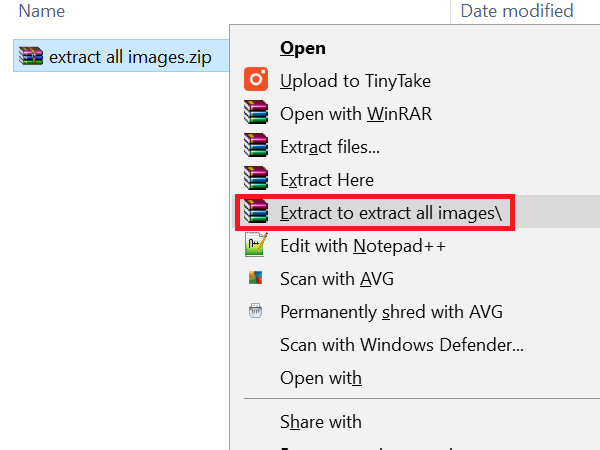Click the WinRAR icon in the highlighted entry
Screen dimensions: 600x450
(x=257, y=212)
